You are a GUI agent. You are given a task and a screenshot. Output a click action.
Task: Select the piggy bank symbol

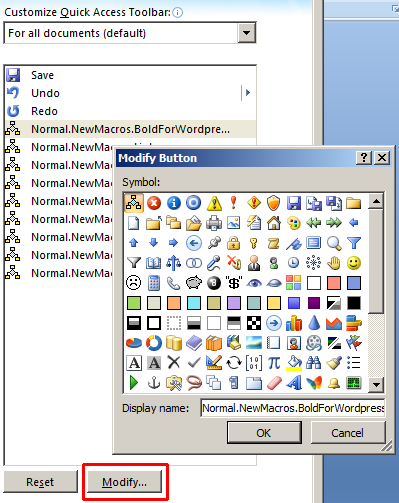coord(194,283)
